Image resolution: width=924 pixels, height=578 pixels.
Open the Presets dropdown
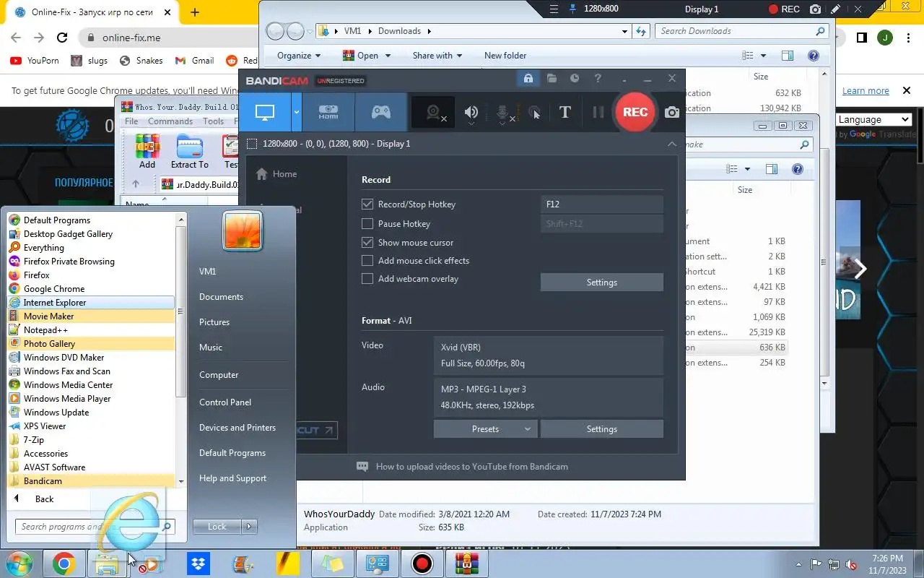pos(485,429)
